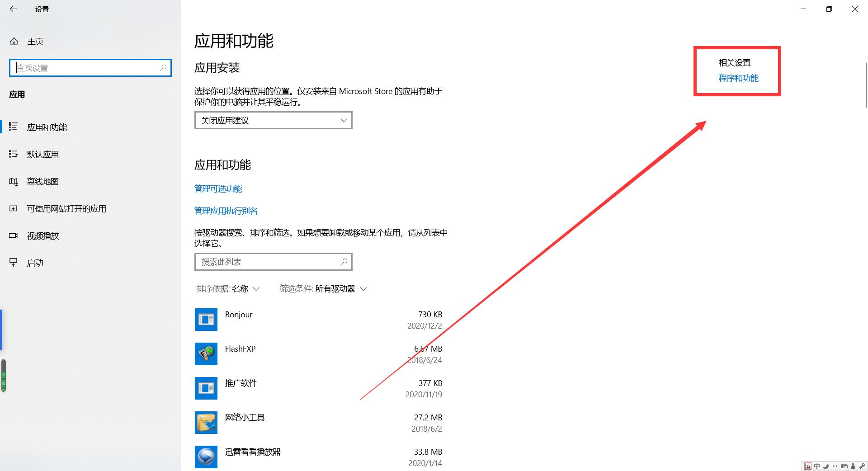The height and width of the screenshot is (471, 868).
Task: Open IME settings via the wrench icon
Action: pyautogui.click(x=863, y=466)
